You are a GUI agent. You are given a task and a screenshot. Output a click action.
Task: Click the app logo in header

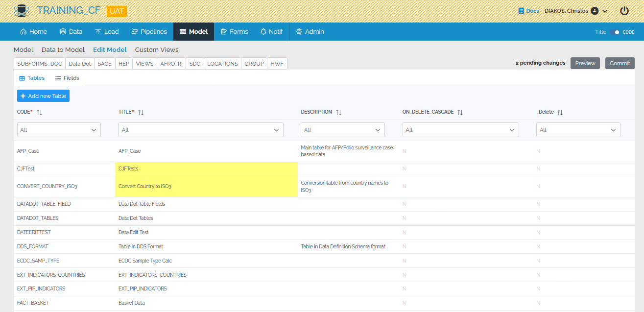(22, 11)
